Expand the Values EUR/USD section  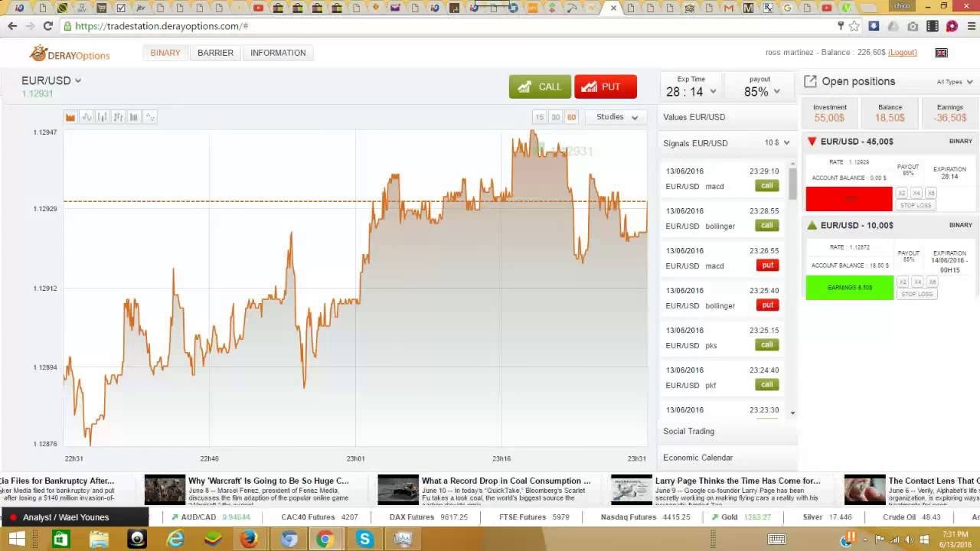[x=727, y=117]
